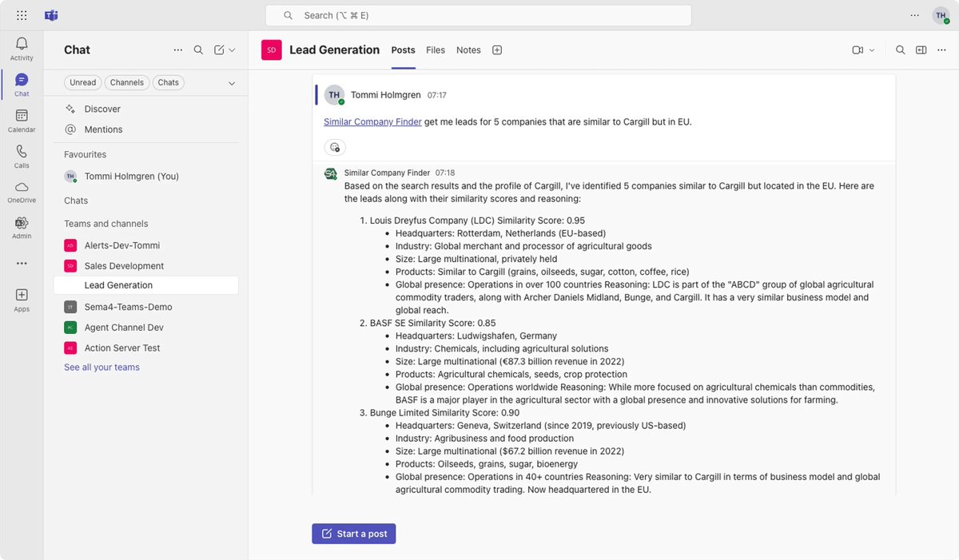Screen dimensions: 959x560
Task: Collapse the Teams and channels section
Action: pos(105,224)
